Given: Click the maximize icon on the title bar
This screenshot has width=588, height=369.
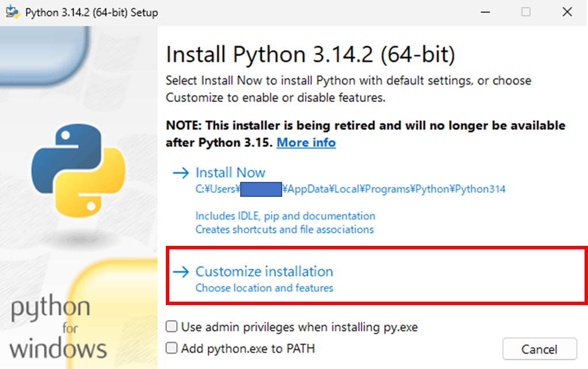Looking at the screenshot, I should 525,12.
